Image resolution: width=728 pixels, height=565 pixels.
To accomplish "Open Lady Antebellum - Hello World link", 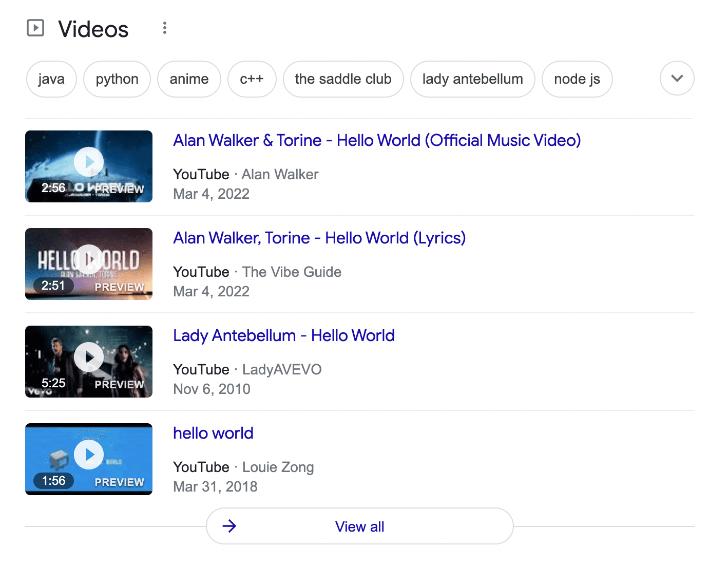I will [284, 335].
